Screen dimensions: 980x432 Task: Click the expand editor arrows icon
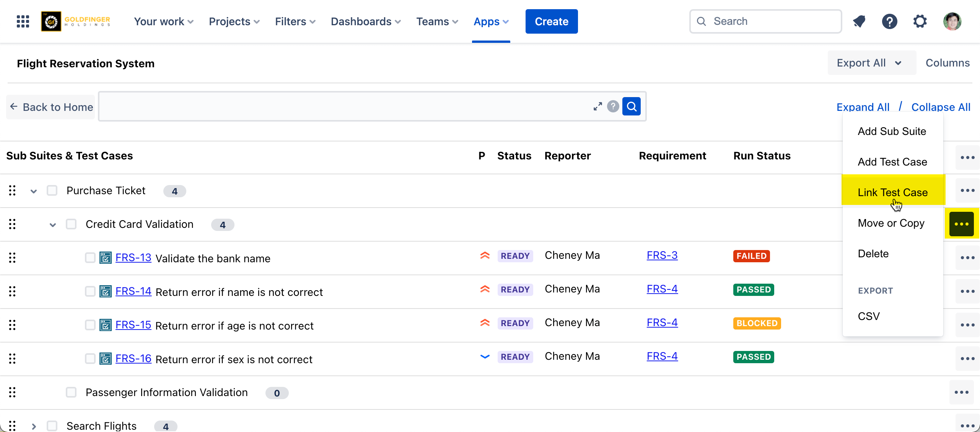click(597, 107)
